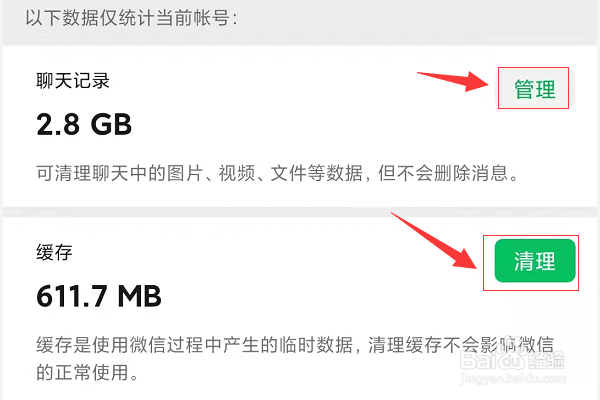Screen dimensions: 600x400
Task: Click the red arrow pointing at 清理
Action: click(x=435, y=241)
